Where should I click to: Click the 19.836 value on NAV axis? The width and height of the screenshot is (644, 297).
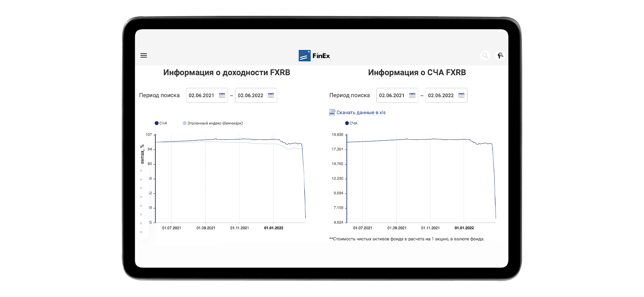tap(337, 135)
